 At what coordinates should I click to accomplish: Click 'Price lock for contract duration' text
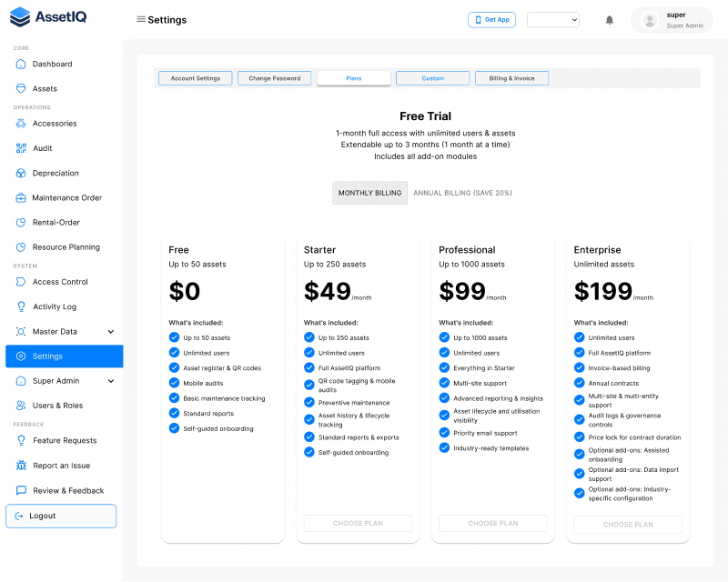pos(634,437)
